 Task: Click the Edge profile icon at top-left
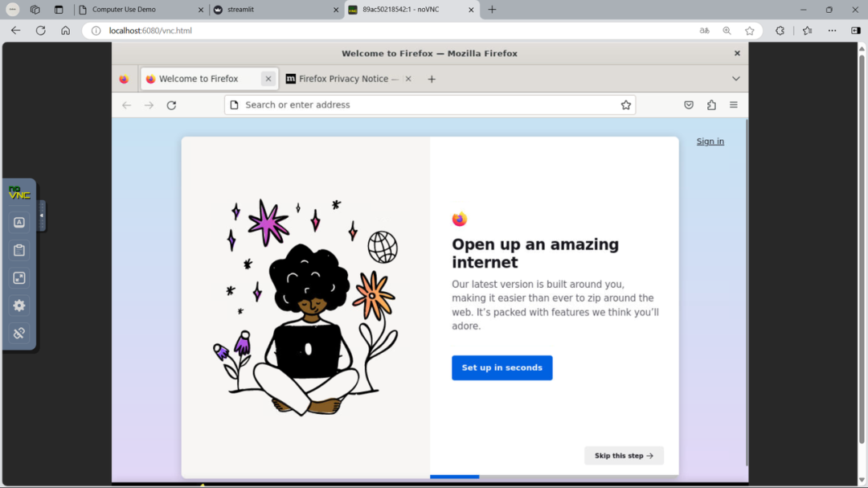pos(13,10)
